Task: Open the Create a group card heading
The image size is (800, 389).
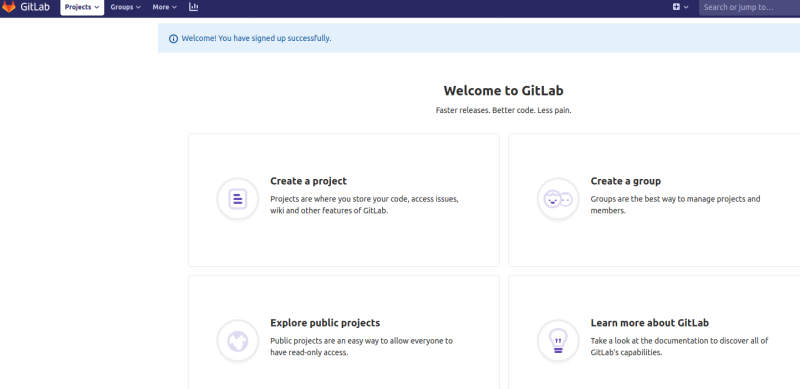Action: 626,181
